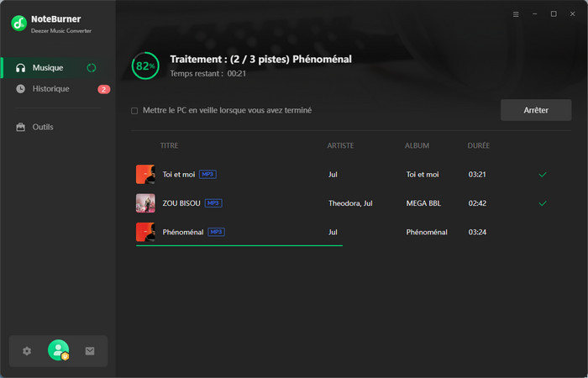This screenshot has width=588, height=378.
Task: Select the Toi et moi track title
Action: pos(179,175)
